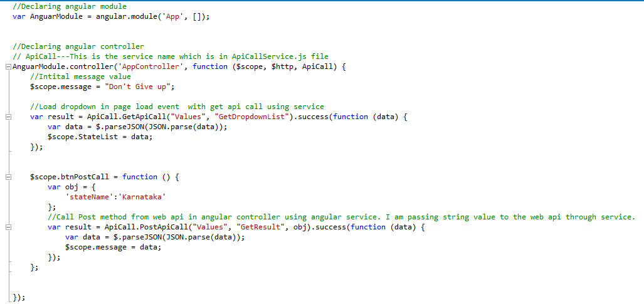Click 'ApiCall.GetApiCall' method call
The image size is (644, 304).
[127, 117]
